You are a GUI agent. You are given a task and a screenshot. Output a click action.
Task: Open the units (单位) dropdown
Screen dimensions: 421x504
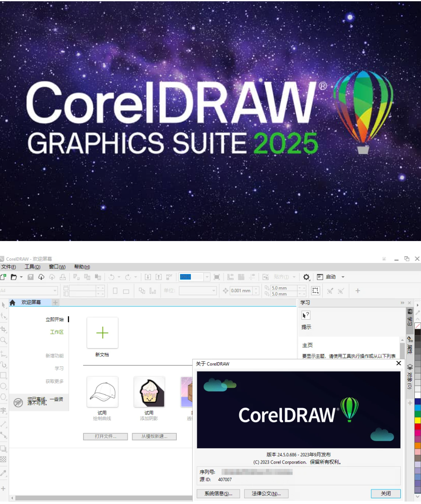(x=214, y=291)
